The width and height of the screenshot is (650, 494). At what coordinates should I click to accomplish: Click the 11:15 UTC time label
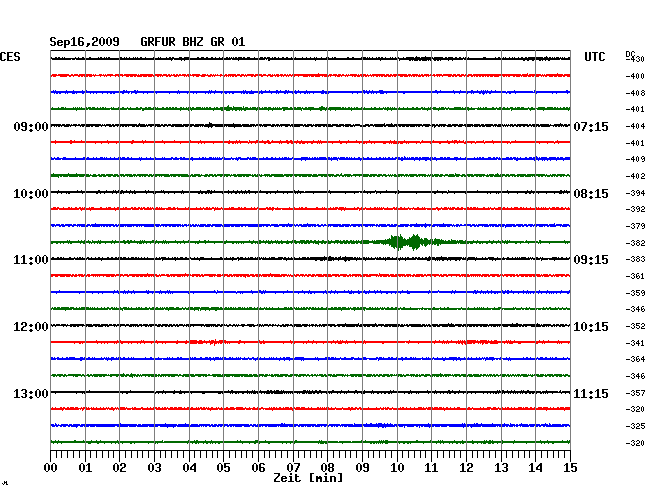click(x=591, y=393)
